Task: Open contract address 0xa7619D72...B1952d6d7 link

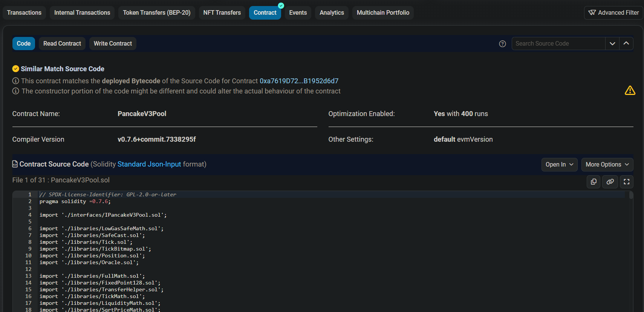Action: click(x=299, y=81)
